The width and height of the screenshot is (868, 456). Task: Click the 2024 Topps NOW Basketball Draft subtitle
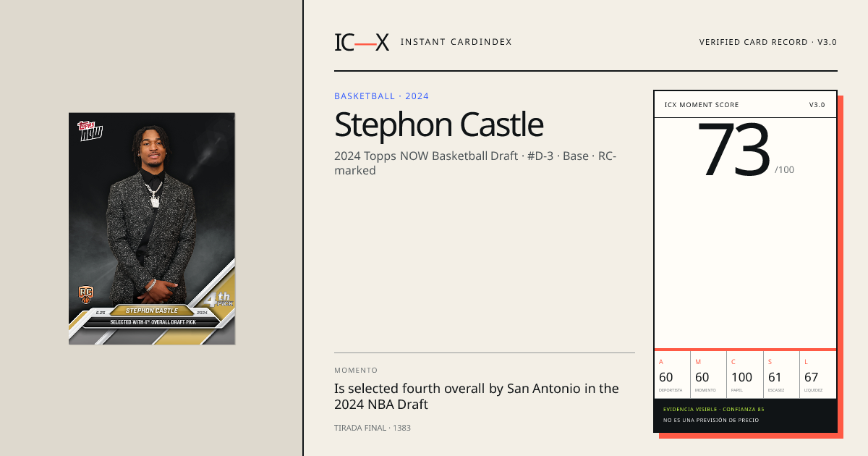tap(475, 163)
